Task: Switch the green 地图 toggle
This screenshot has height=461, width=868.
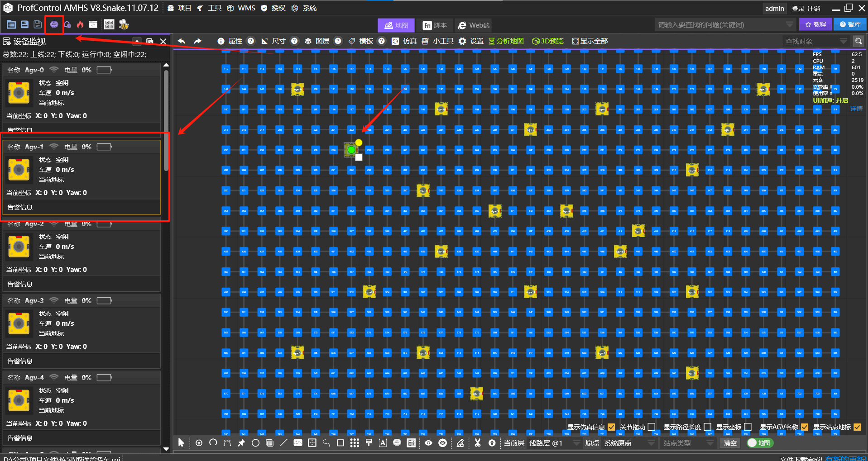Action: point(760,443)
